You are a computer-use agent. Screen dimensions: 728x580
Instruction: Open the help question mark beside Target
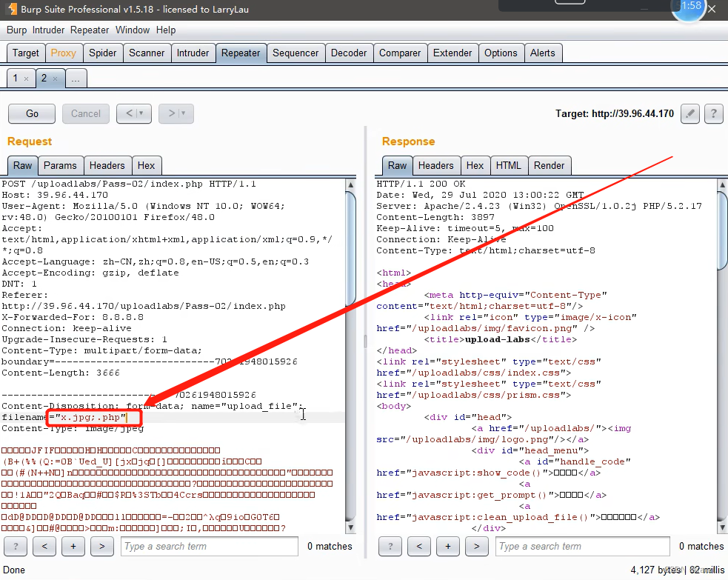(714, 113)
